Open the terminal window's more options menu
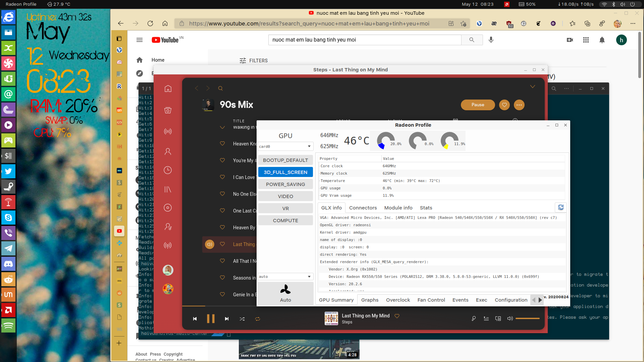The image size is (644, 362). tap(567, 88)
